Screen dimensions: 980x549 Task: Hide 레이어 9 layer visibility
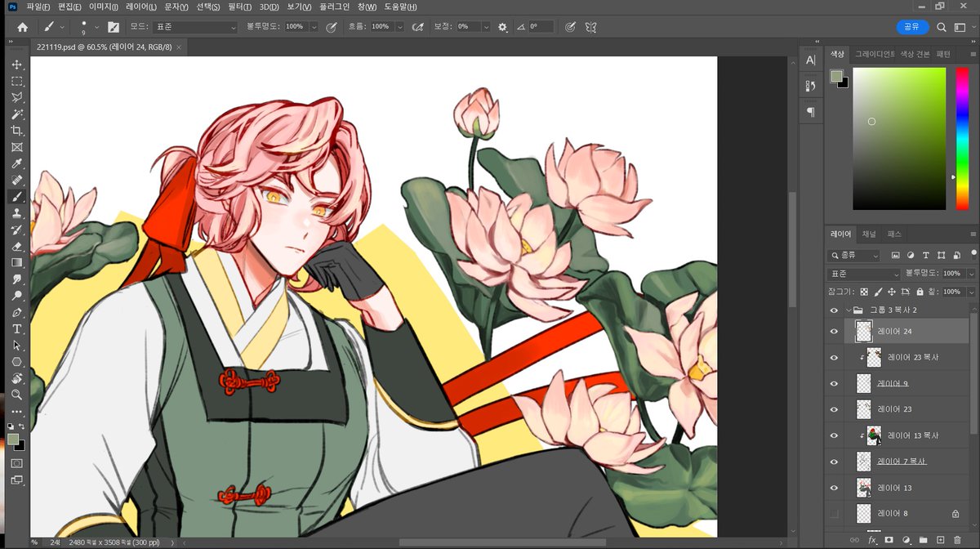(x=834, y=383)
